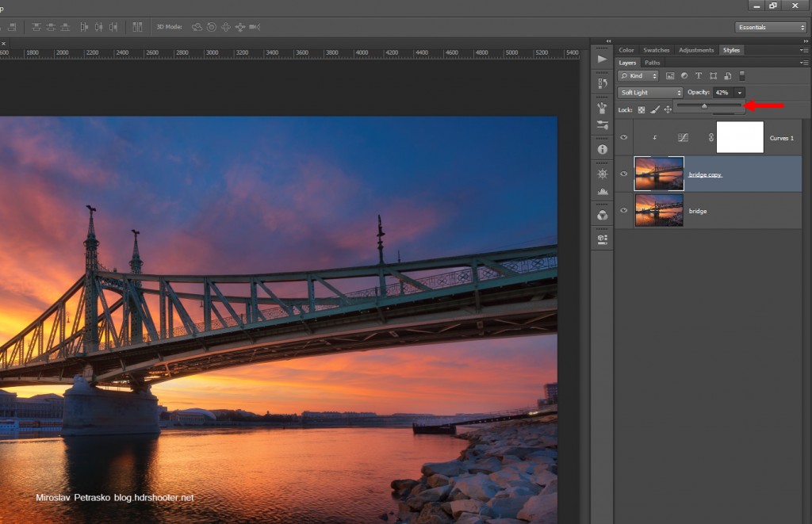Screen dimensions: 812x524
Task: Click the lock position icon
Action: (668, 109)
